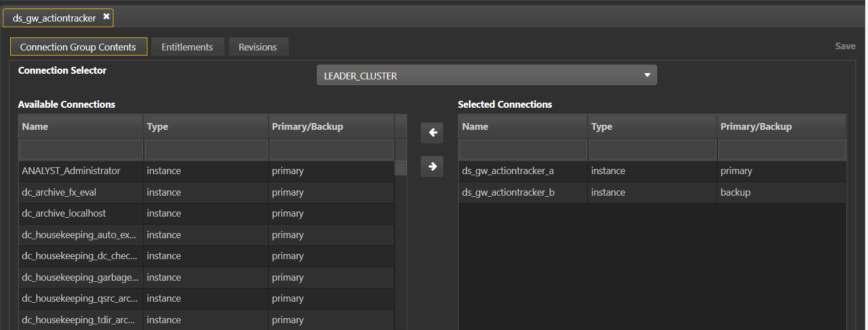Image resolution: width=868 pixels, height=330 pixels.
Task: Click the Save button
Action: [x=845, y=46]
